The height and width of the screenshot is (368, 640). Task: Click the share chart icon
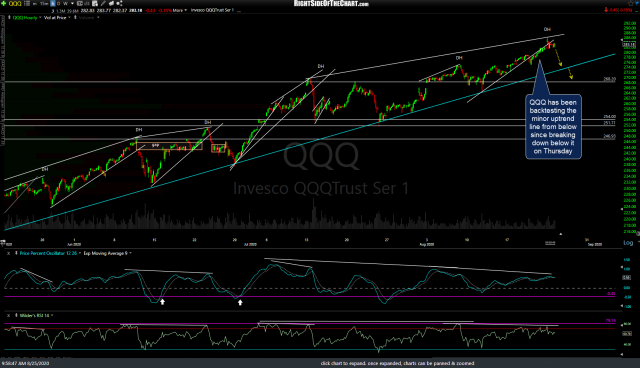[x=119, y=4]
